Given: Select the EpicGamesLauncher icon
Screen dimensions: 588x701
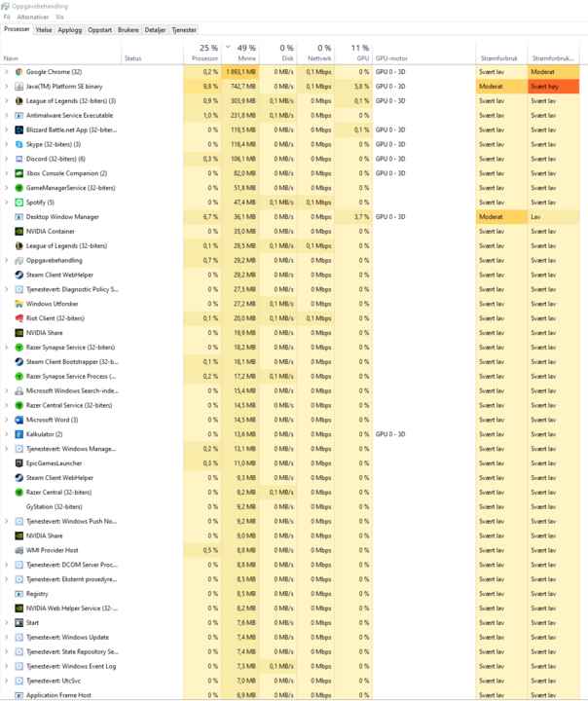Looking at the screenshot, I should coord(18,463).
